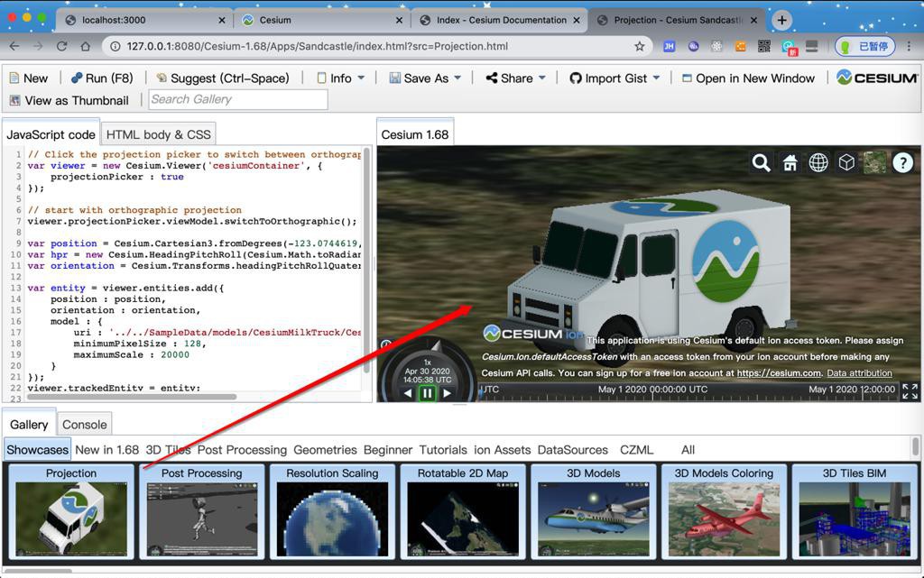Expand the Share dropdown
The height and width of the screenshot is (578, 924).
(515, 78)
